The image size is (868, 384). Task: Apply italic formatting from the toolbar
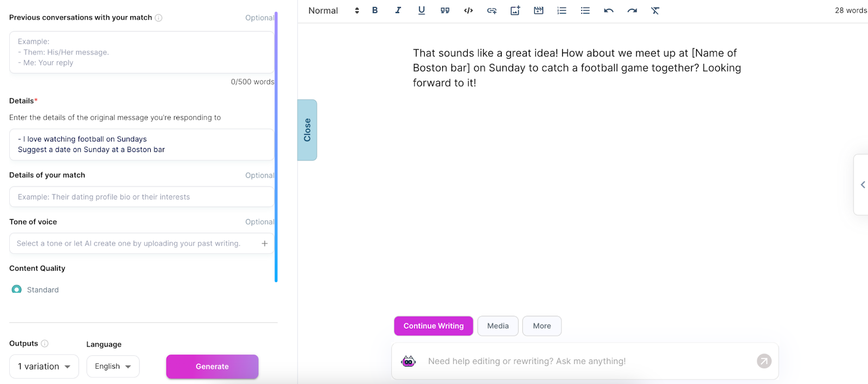click(x=398, y=10)
